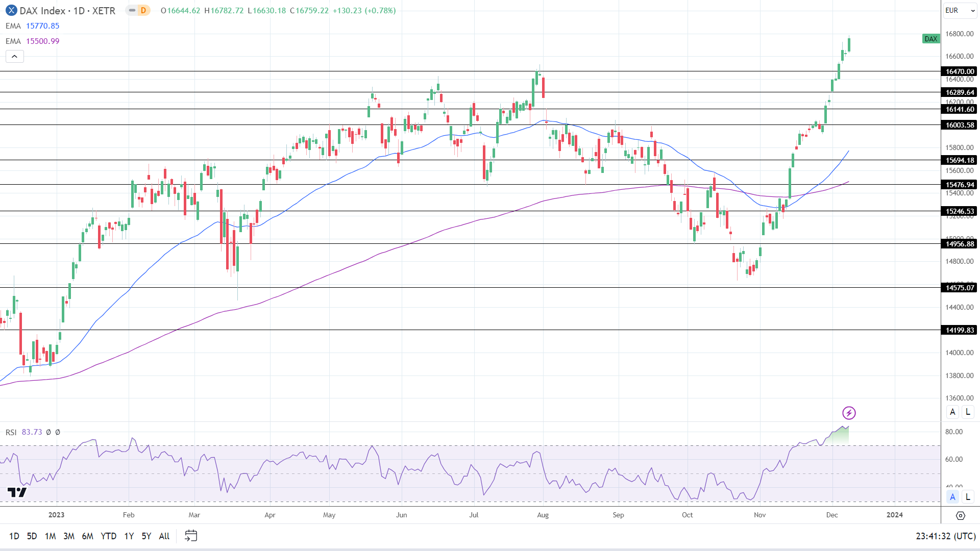Image resolution: width=980 pixels, height=551 pixels.
Task: Click the Dec label on time axis
Action: (832, 515)
